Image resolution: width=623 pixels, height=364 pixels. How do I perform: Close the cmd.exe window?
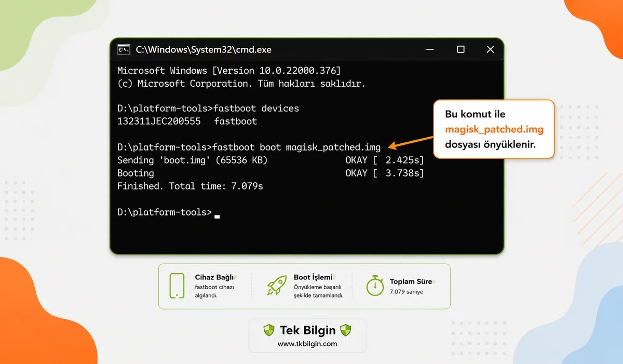[490, 49]
